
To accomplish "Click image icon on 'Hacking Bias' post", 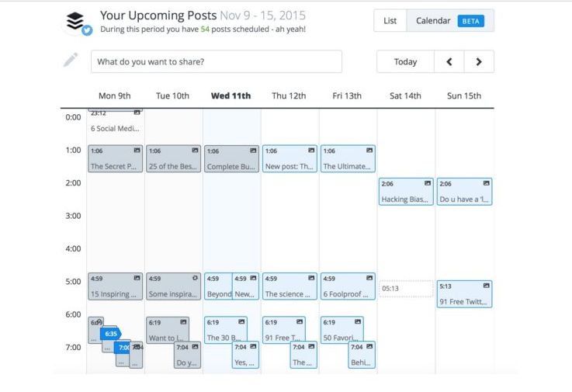I will (428, 183).
